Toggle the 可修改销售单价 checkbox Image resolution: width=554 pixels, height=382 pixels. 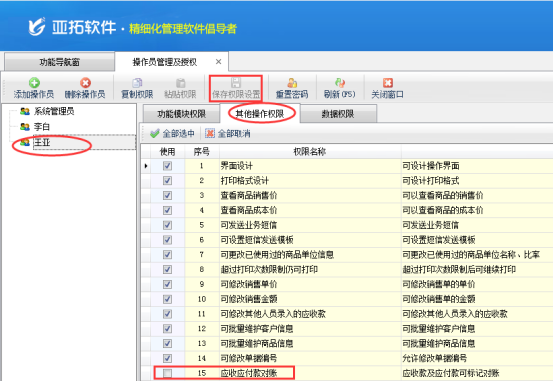(x=167, y=284)
